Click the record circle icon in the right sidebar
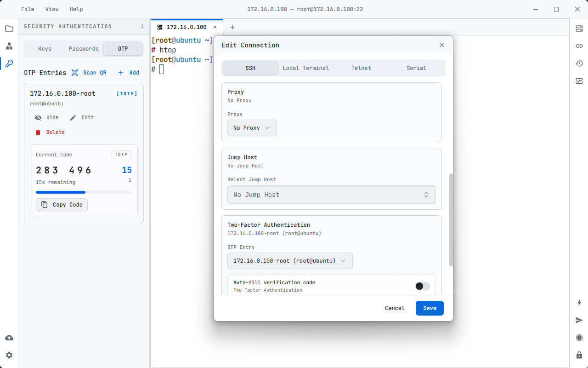Image resolution: width=588 pixels, height=368 pixels. pyautogui.click(x=579, y=338)
